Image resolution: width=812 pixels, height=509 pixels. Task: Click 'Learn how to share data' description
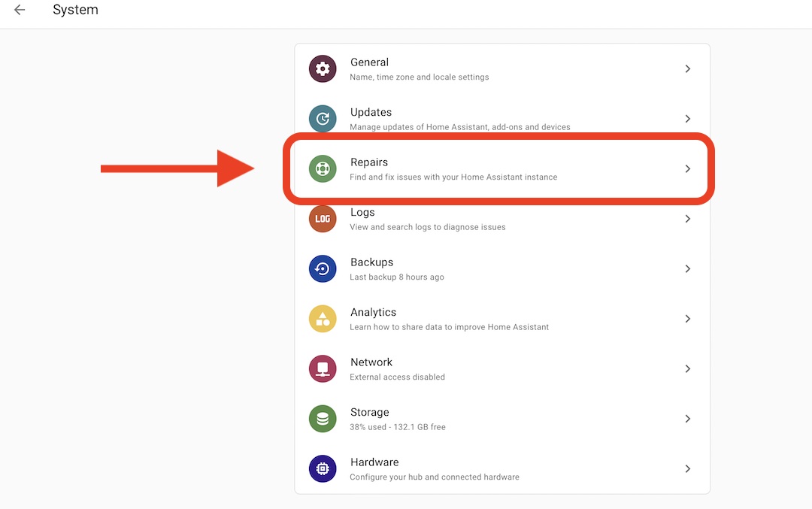pos(449,327)
